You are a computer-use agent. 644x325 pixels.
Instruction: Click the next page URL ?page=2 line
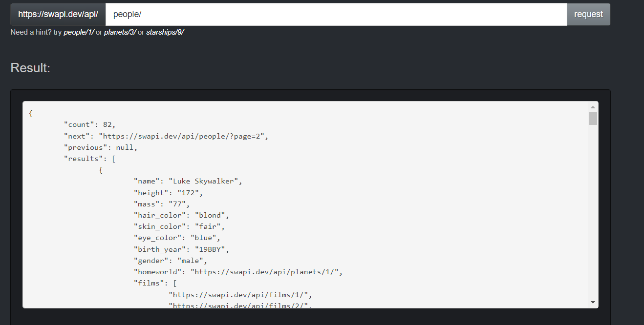166,136
